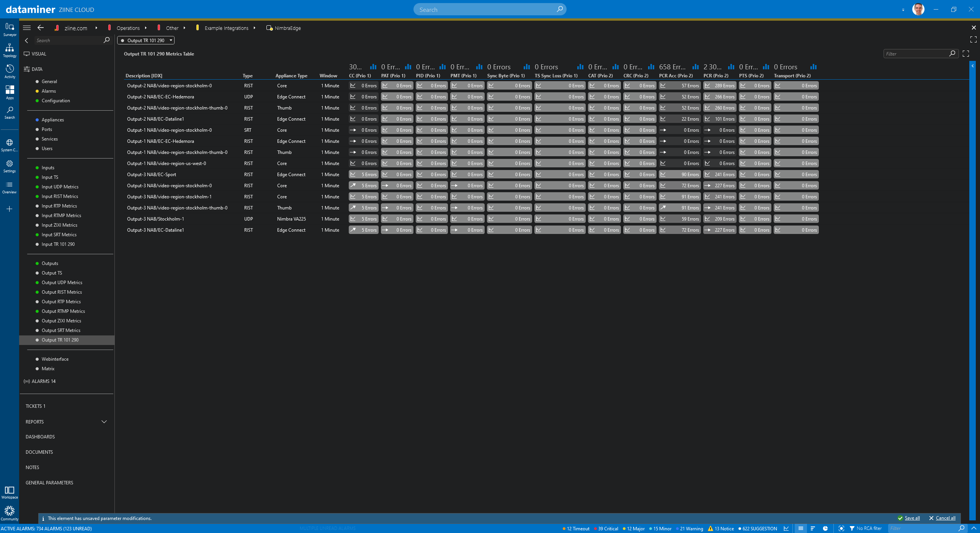Filter alarms by 622 SUGGESTION
Screen dimensions: 980x533
click(758, 529)
